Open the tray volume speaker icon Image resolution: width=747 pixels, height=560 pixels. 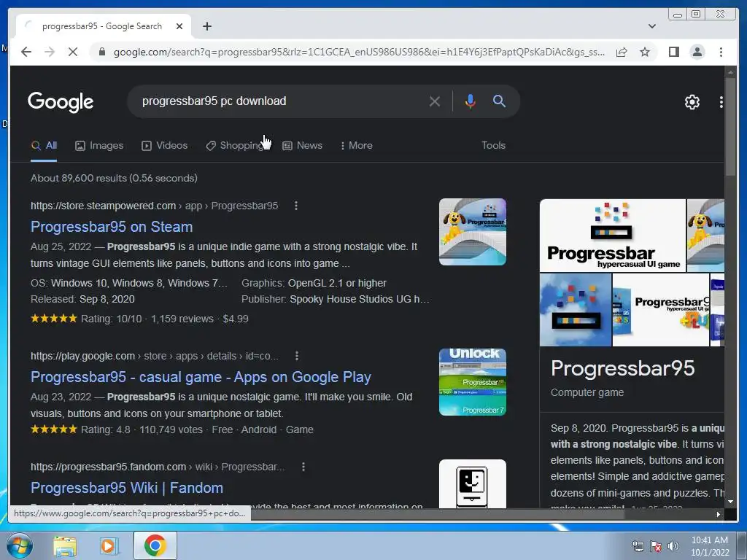click(x=673, y=546)
